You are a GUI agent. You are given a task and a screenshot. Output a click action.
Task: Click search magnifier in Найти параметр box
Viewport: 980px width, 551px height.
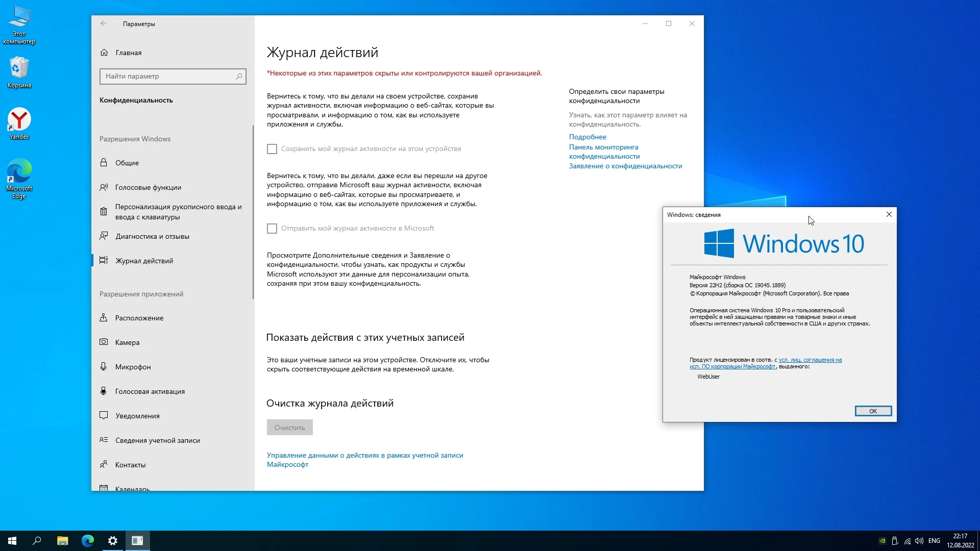[238, 77]
